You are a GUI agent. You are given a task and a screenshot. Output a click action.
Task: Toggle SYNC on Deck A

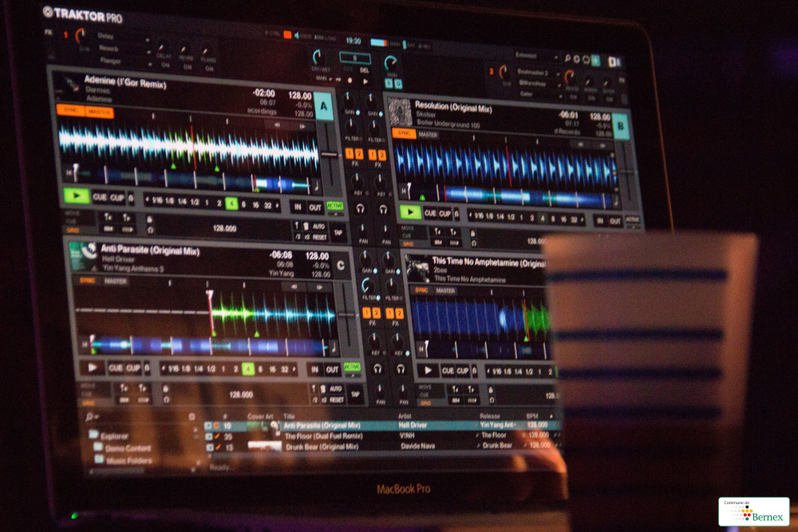(x=71, y=110)
